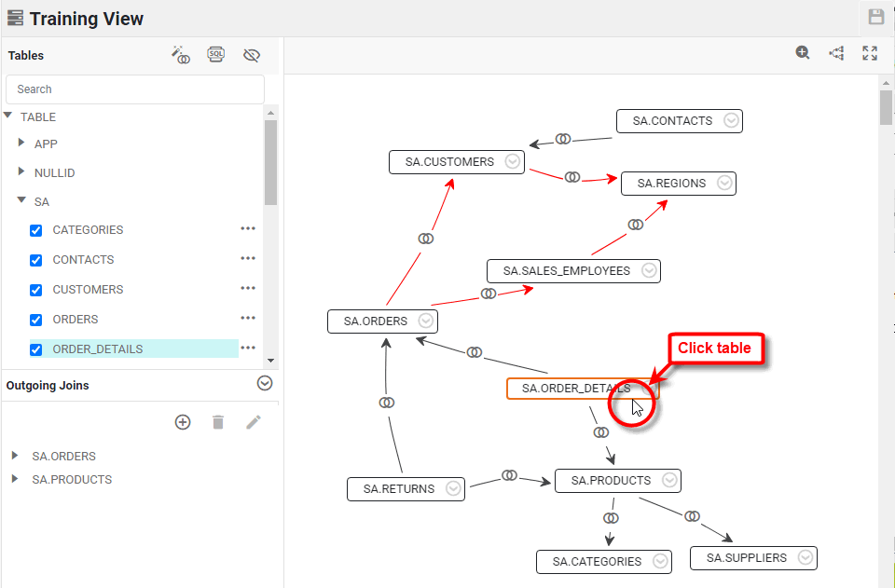895x588 pixels.
Task: Click the Search tables input field
Action: (135, 89)
